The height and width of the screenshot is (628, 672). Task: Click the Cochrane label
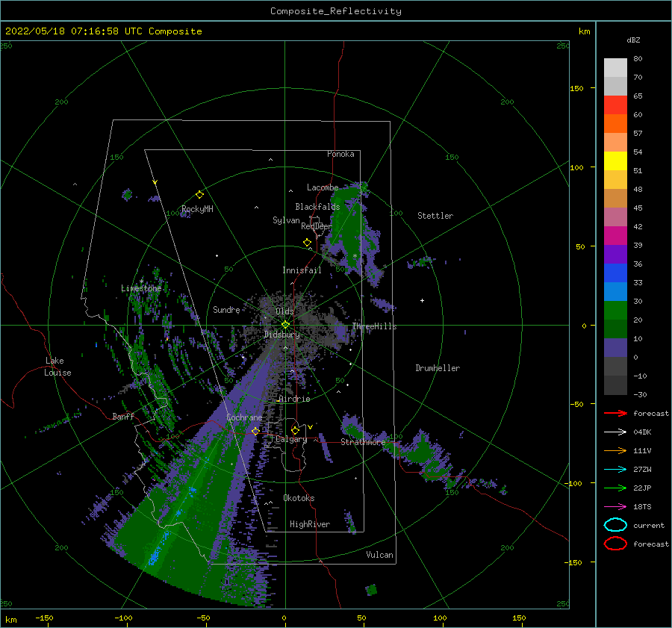pos(244,417)
